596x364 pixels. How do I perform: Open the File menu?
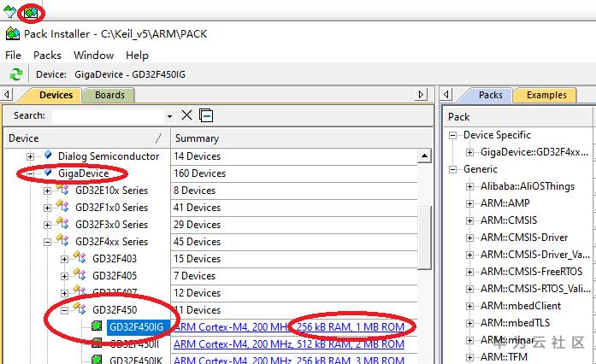(x=14, y=55)
